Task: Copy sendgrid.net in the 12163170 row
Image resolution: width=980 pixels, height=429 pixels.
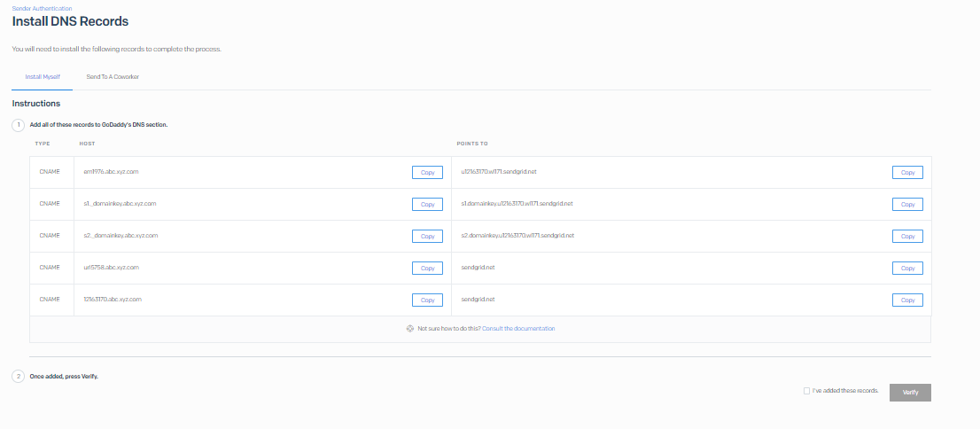Action: (x=907, y=300)
